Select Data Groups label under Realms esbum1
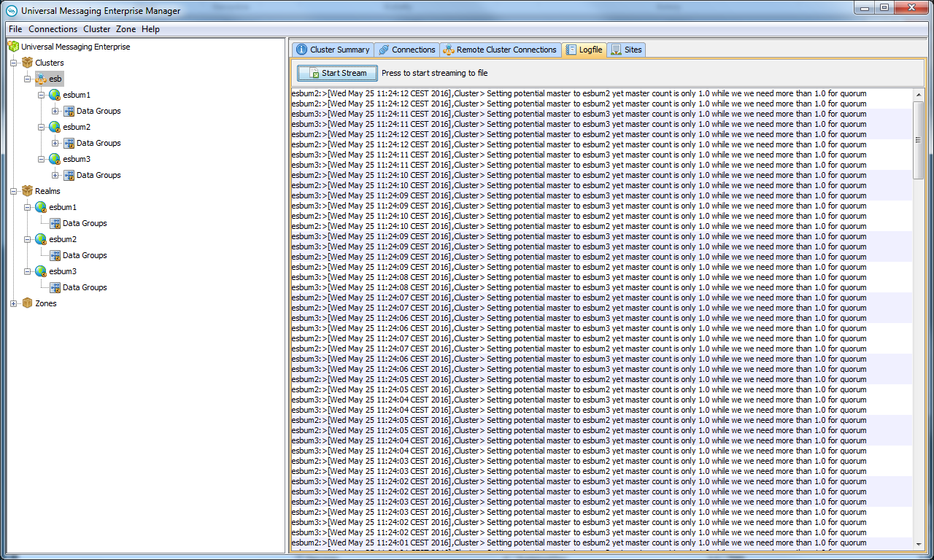This screenshot has height=560, width=934. [85, 223]
